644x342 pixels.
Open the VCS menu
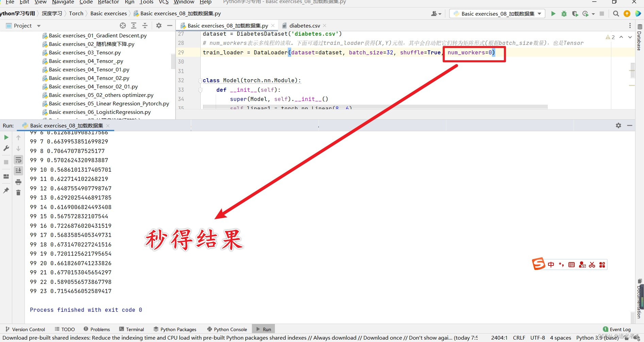point(164,2)
